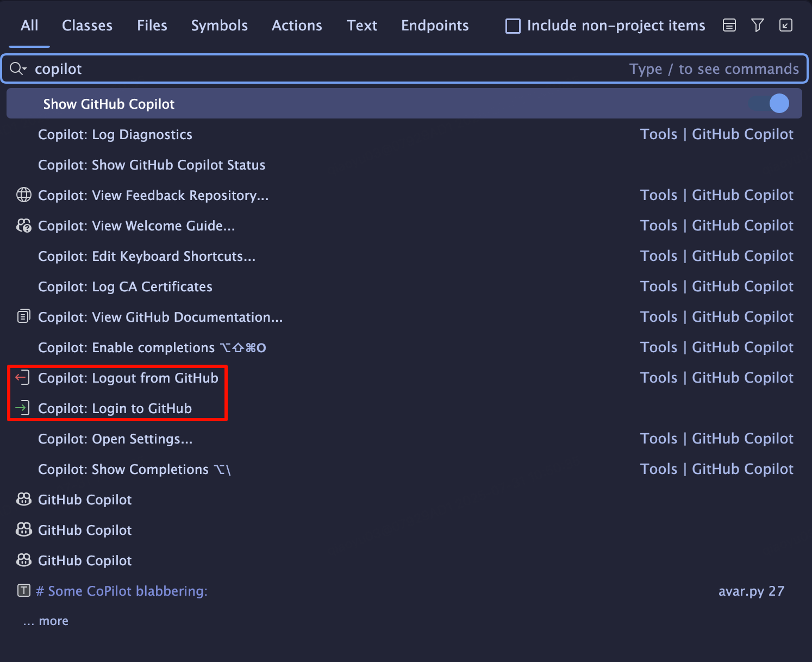This screenshot has width=812, height=662.
Task: Click the documentation icon beside View GitHub Documentation
Action: tap(23, 316)
